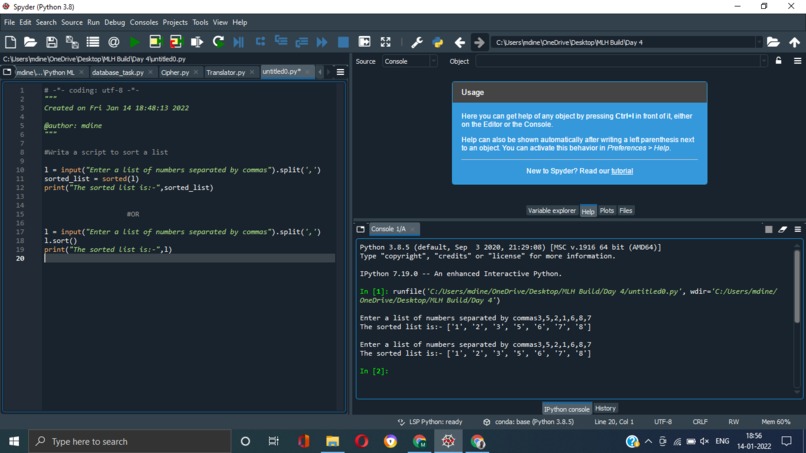
Task: Open the Debug menu
Action: click(x=114, y=22)
